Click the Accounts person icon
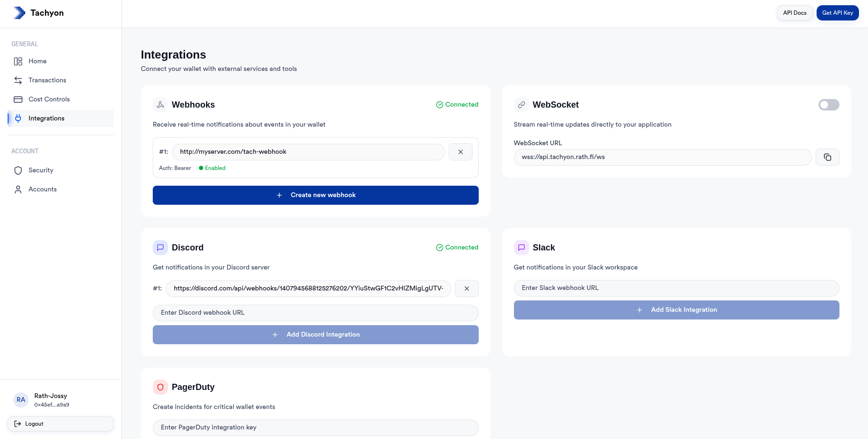The height and width of the screenshot is (439, 868). [x=18, y=189]
